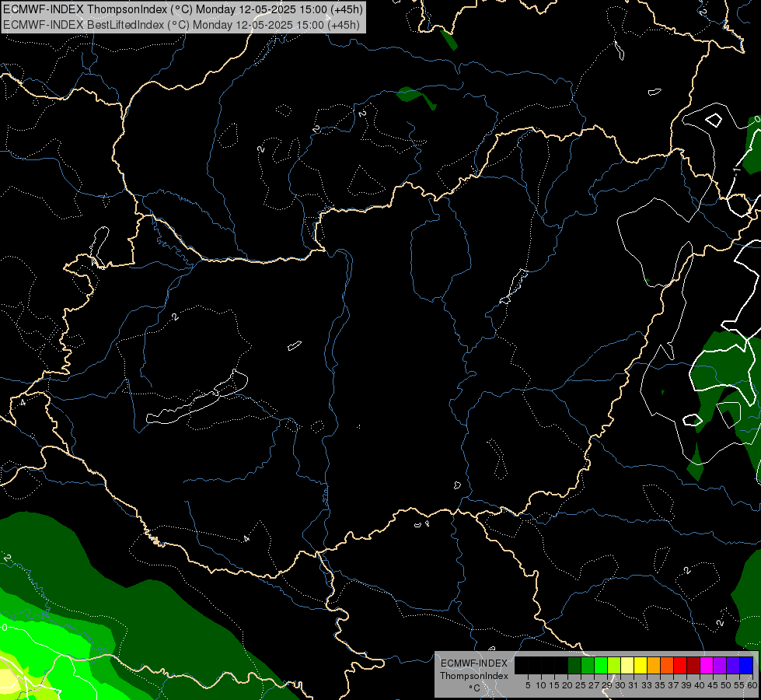
Task: Select the pale yellow 30–31 legend swatch
Action: [x=627, y=665]
